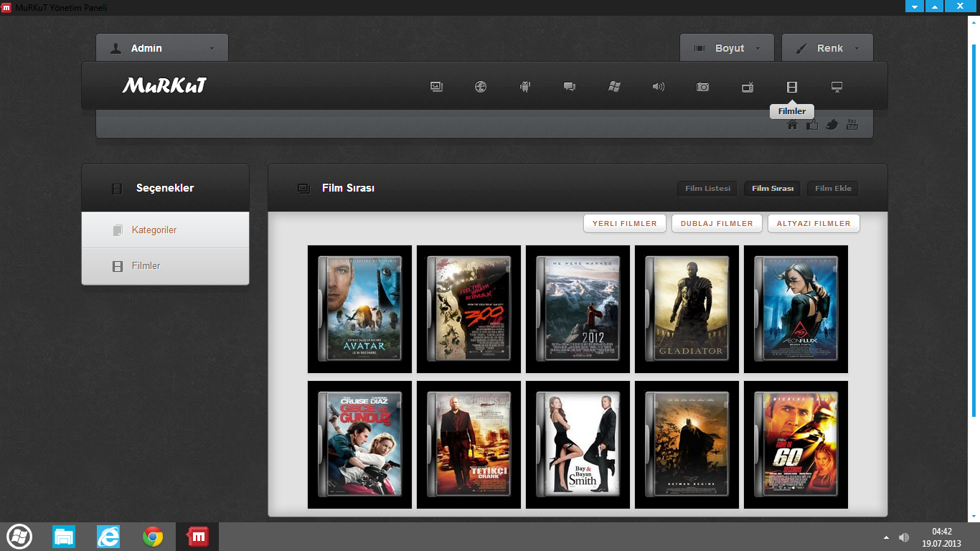Open the Renk dropdown arrow
The width and height of the screenshot is (980, 551).
tap(857, 49)
